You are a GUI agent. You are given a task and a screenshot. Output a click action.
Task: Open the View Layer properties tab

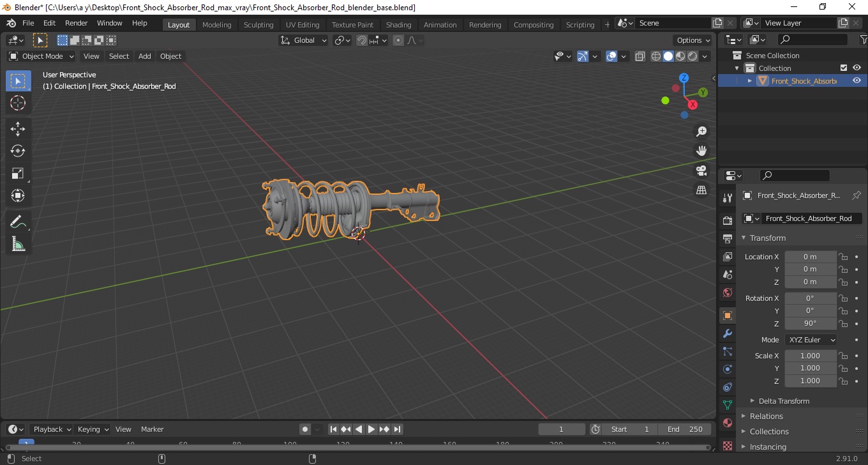pos(727,256)
